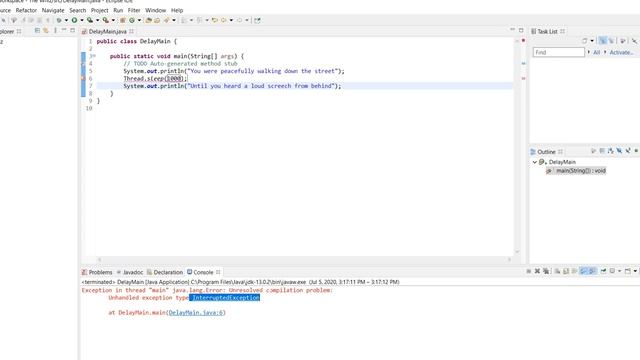
Task: Toggle Focus on Workweek in Task List
Action: 622,41
